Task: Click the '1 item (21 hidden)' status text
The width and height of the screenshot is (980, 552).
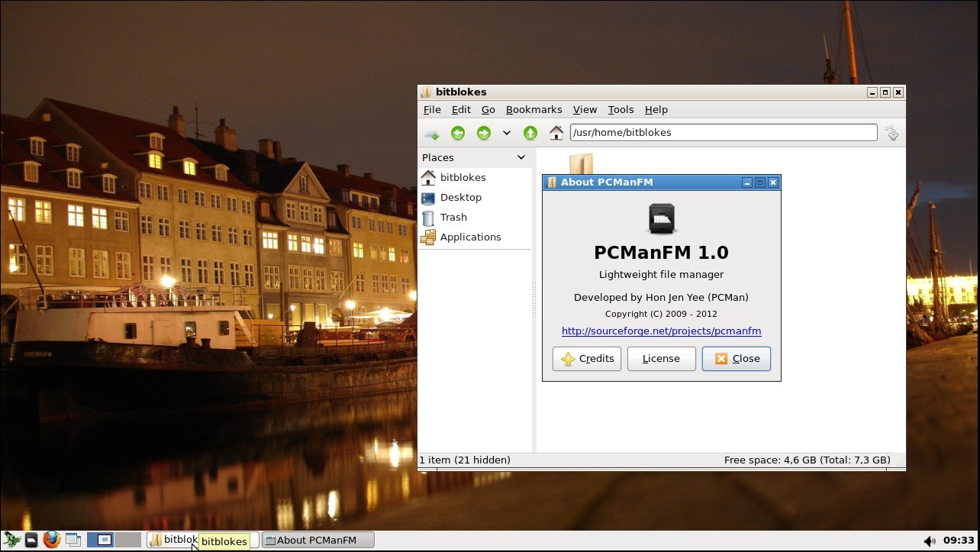Action: [x=465, y=460]
